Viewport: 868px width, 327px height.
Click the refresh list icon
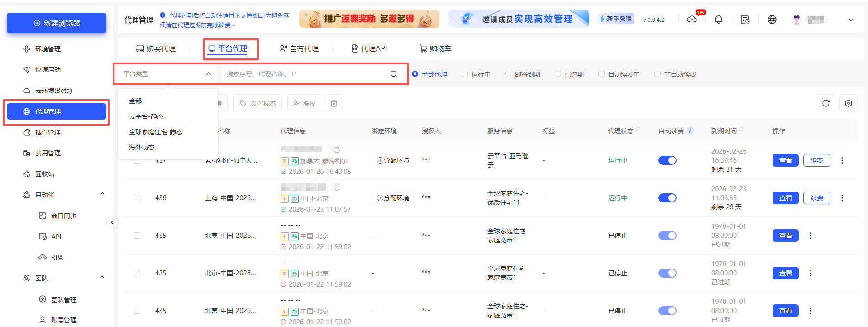825,103
